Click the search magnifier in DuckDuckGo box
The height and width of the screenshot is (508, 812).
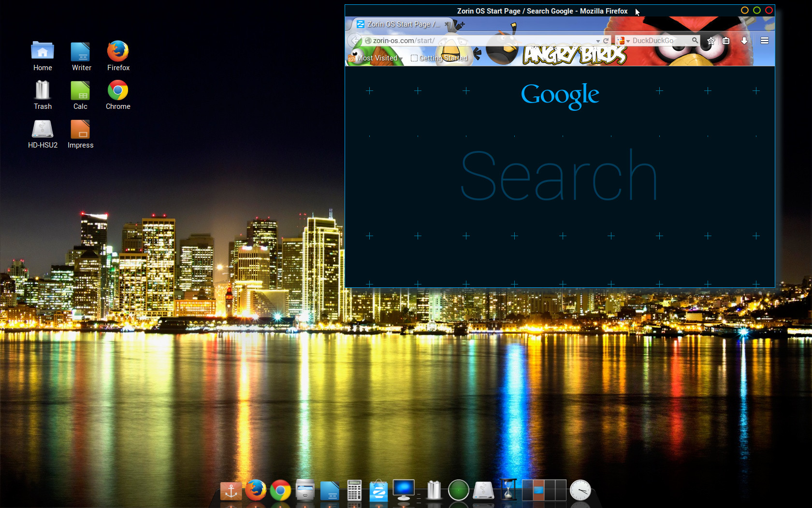[695, 41]
